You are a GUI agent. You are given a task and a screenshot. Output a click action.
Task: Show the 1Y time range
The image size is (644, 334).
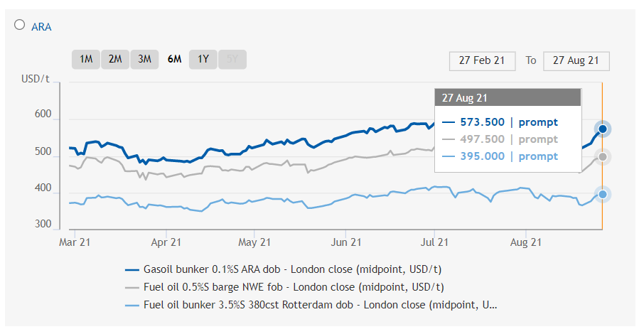pyautogui.click(x=203, y=59)
